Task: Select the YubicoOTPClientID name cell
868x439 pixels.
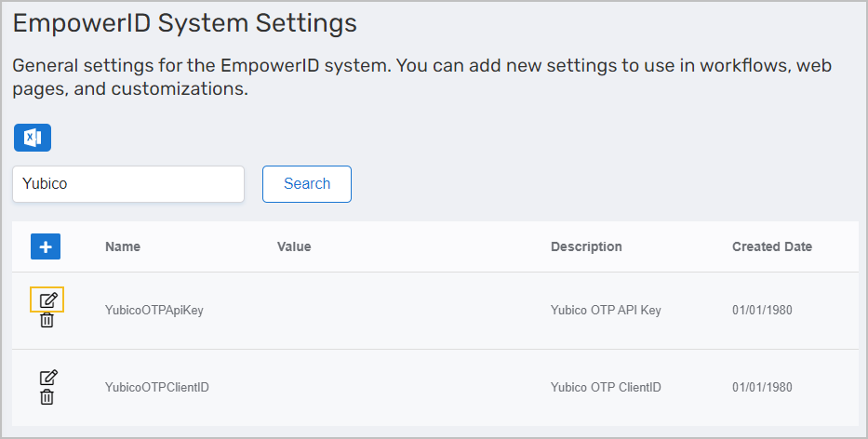Action: click(x=156, y=387)
